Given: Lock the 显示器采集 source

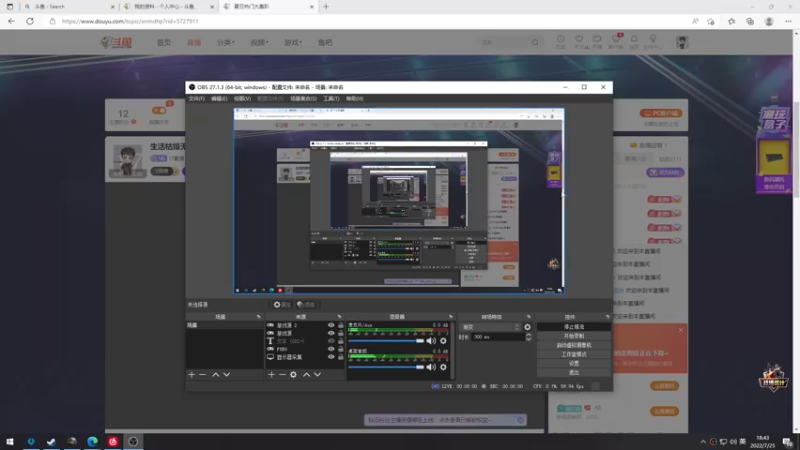Looking at the screenshot, I should tap(341, 357).
